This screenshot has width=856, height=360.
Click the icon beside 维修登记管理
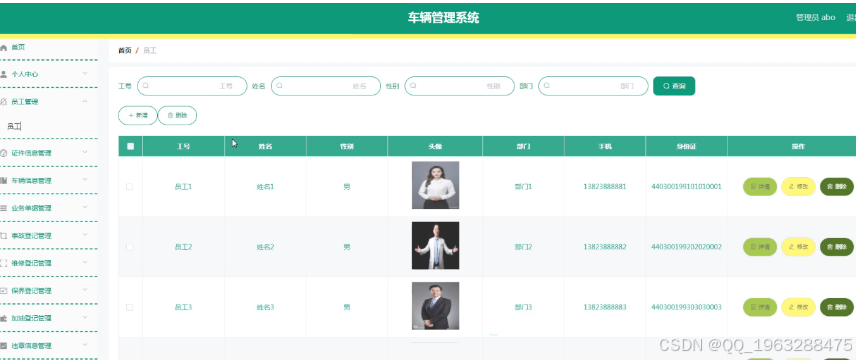point(3,263)
